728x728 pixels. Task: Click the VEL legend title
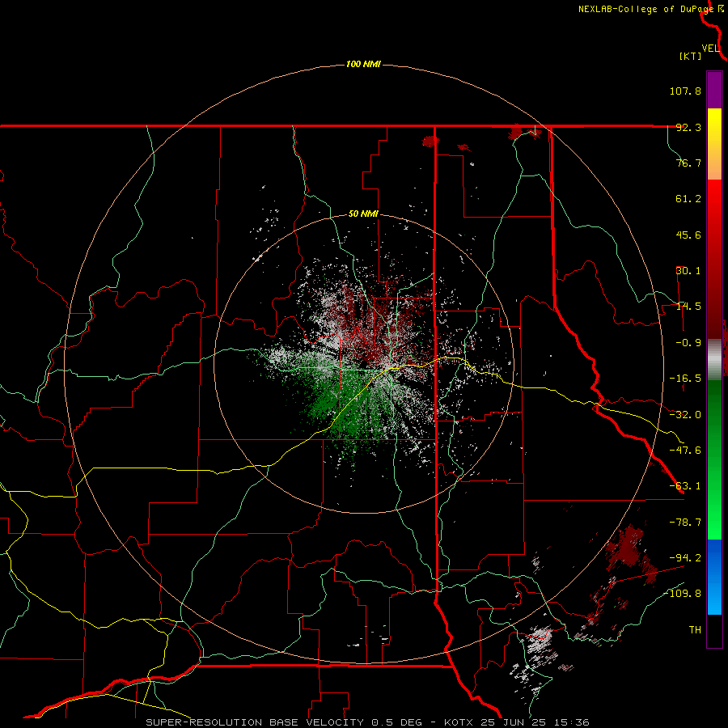click(x=710, y=48)
